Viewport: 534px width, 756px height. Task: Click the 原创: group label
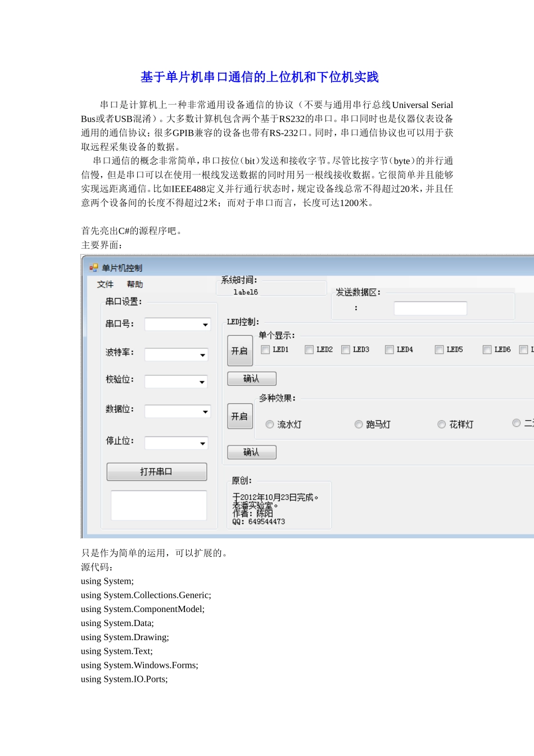pos(242,481)
